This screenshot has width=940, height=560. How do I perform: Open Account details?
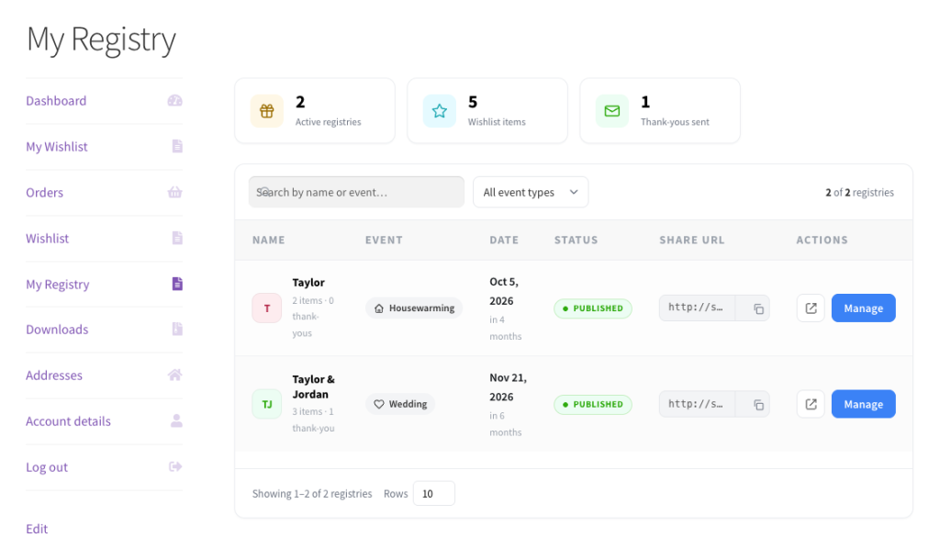click(x=68, y=421)
